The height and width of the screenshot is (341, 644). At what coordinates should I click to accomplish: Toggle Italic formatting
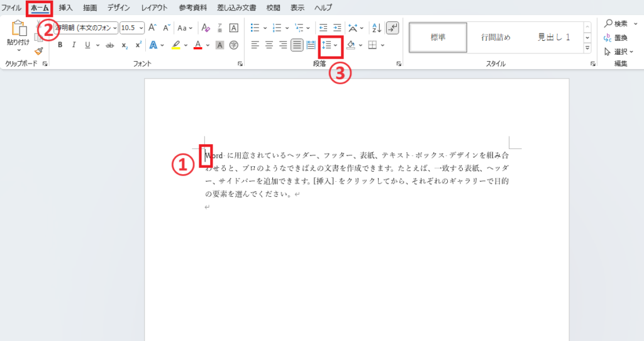[74, 45]
